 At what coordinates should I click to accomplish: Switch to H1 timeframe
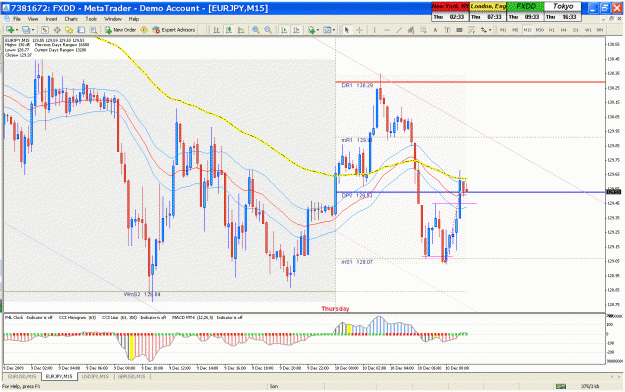[552, 30]
